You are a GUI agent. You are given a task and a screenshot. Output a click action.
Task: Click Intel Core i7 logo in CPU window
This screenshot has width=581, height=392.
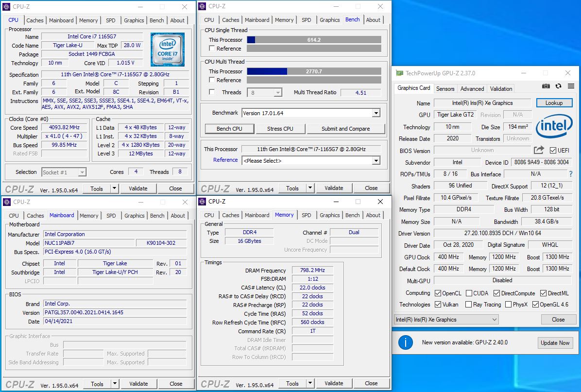click(168, 50)
